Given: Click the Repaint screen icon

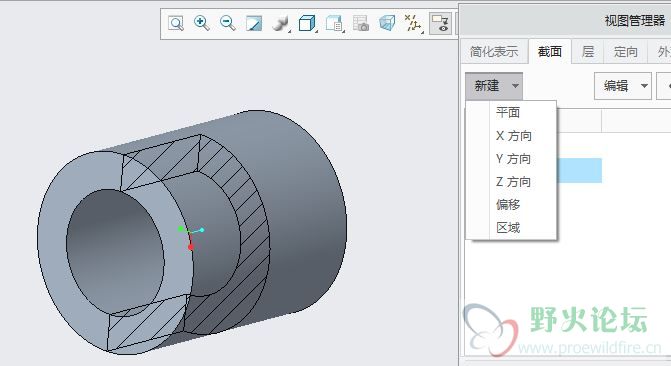Looking at the screenshot, I should click(254, 24).
